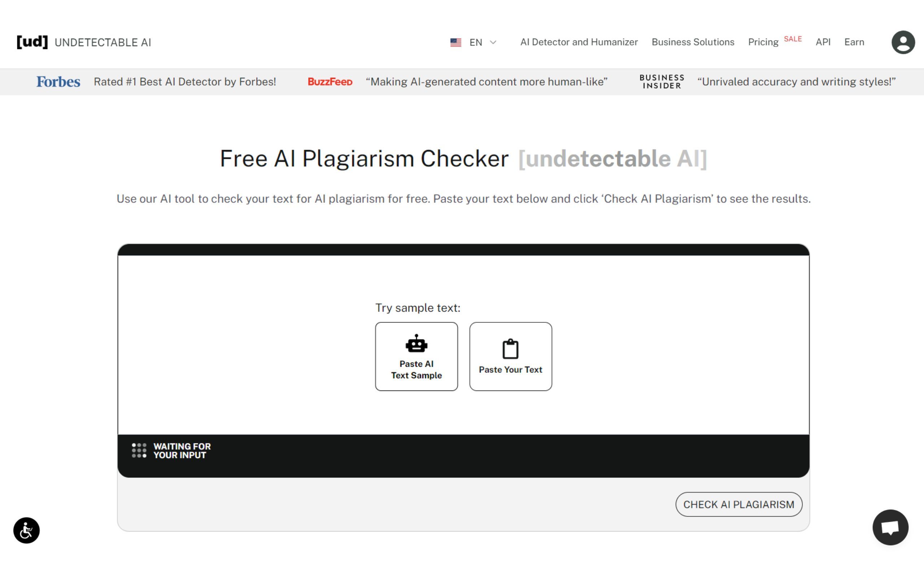Click the [ud] logo icon
The width and height of the screenshot is (924, 577).
[32, 41]
